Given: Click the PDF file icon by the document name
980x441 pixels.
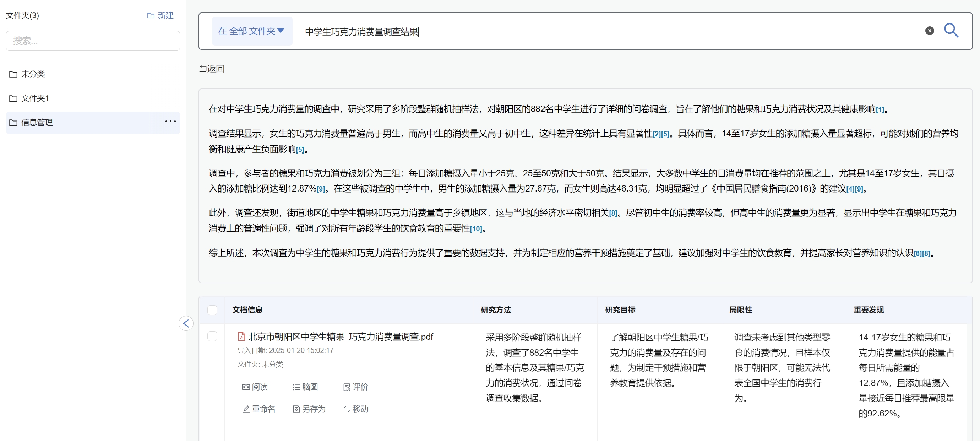Looking at the screenshot, I should tap(241, 336).
